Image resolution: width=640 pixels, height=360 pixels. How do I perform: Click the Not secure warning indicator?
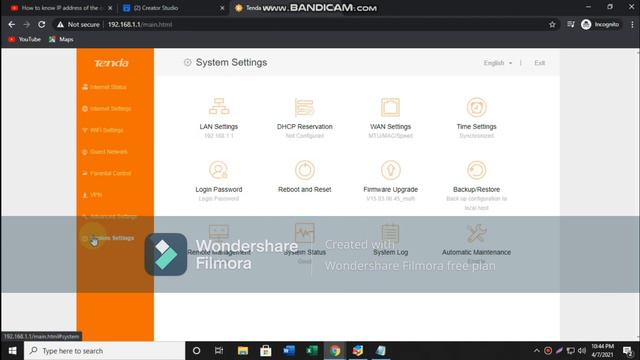[78, 24]
